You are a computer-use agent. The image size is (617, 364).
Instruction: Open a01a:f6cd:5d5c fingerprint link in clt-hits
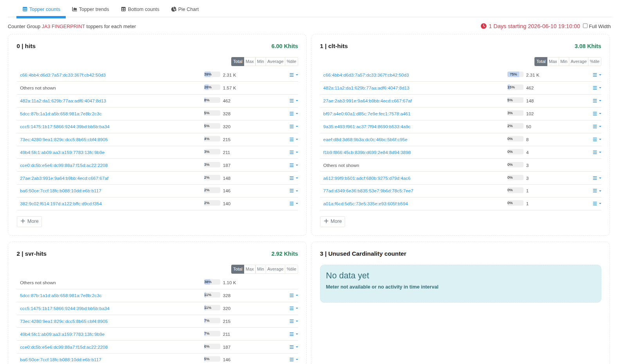(366, 204)
